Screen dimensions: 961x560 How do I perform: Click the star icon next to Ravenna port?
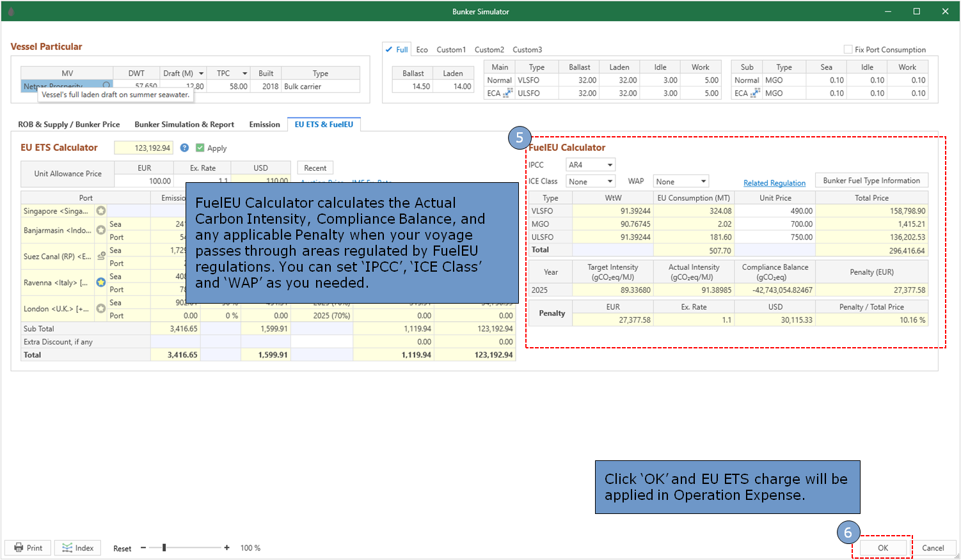coord(100,283)
